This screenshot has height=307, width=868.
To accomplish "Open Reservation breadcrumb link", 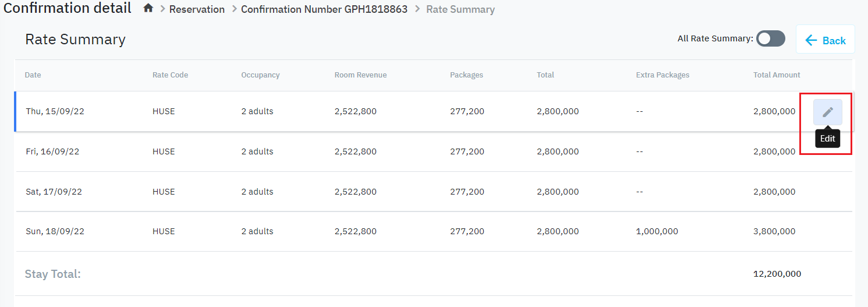I will 197,9.
